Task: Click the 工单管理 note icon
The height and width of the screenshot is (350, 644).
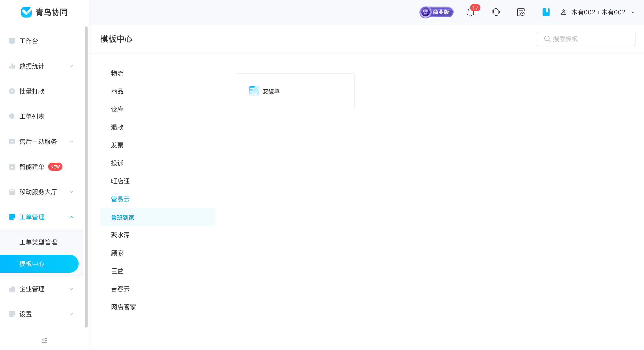Action: (x=12, y=217)
